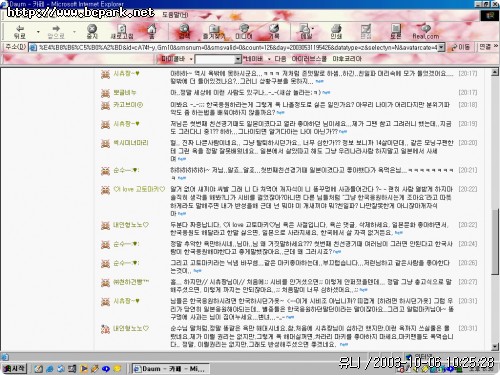Expand the Forward button history dropdown arrow
This screenshot has height=375, width=500.
click(x=74, y=32)
